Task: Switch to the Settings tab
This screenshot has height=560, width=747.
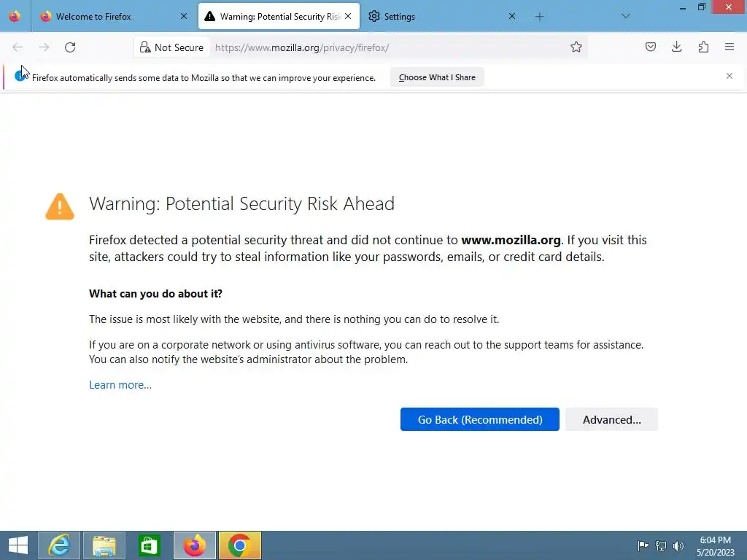Action: (442, 16)
